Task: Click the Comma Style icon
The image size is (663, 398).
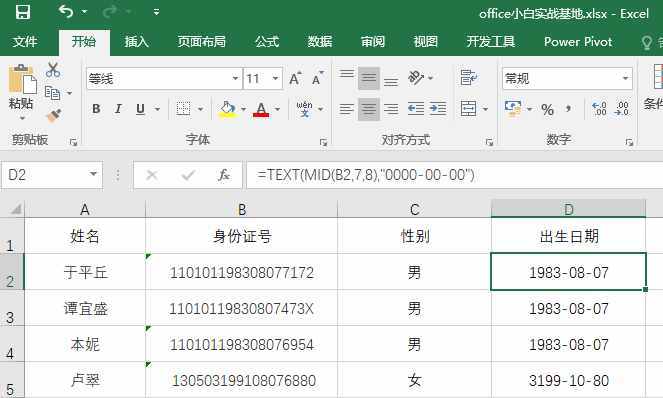Action: coord(569,110)
